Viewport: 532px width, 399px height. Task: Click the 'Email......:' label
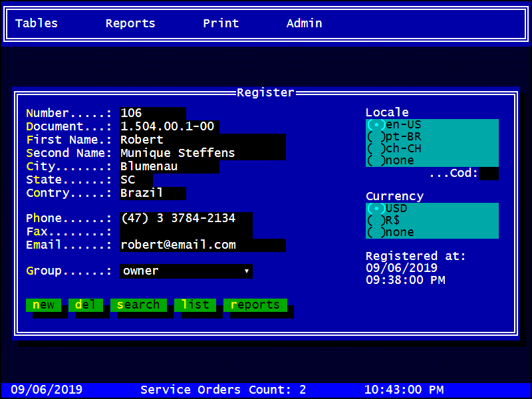coord(69,245)
